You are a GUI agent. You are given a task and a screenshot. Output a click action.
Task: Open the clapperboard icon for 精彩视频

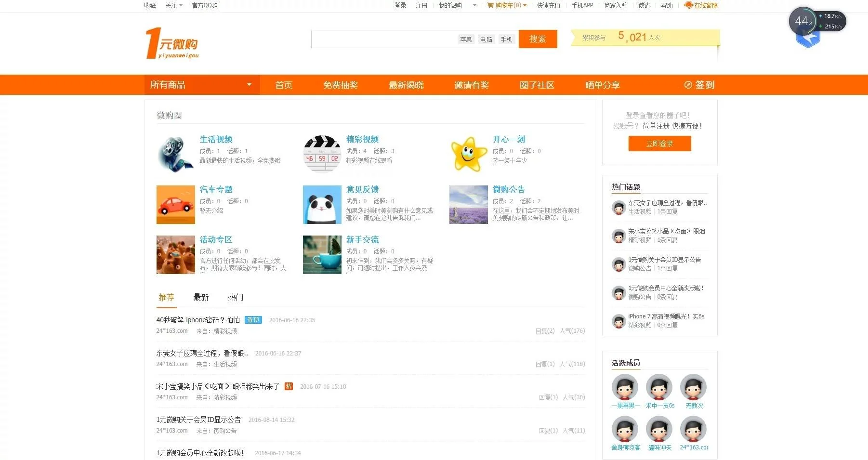[322, 154]
